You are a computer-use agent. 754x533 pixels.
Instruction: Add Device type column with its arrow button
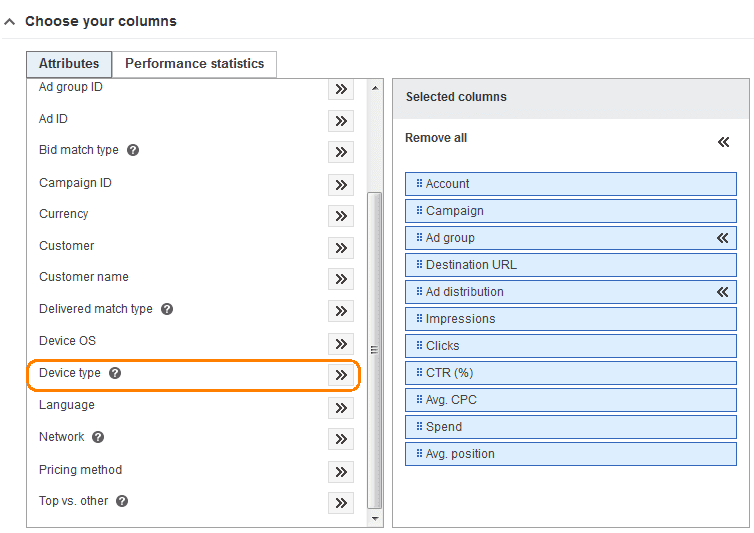[341, 375]
